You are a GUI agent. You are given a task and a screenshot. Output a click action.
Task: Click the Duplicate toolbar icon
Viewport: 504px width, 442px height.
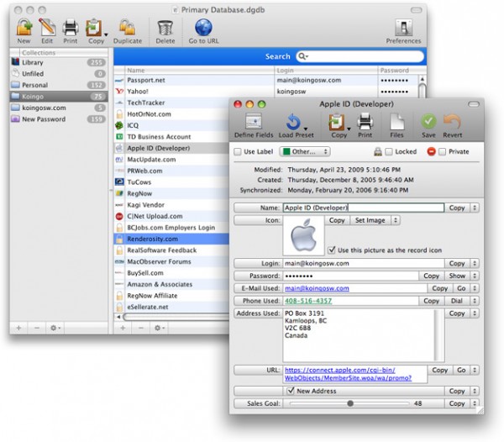[127, 29]
